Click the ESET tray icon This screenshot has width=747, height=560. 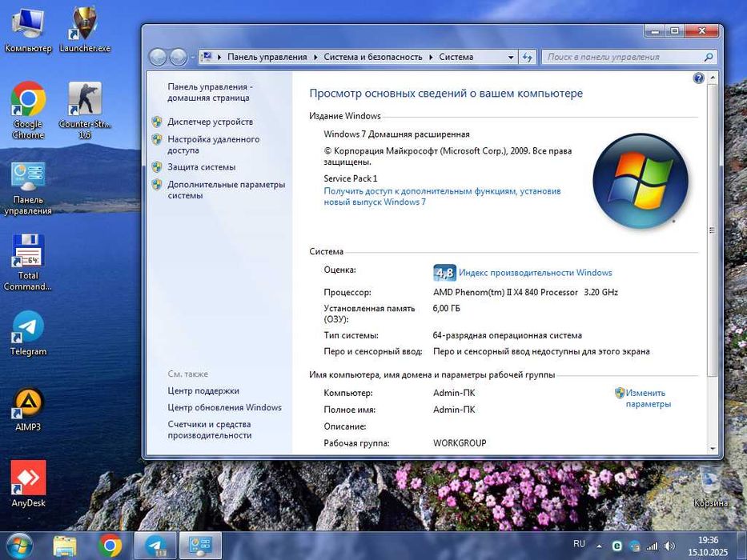coord(617,546)
